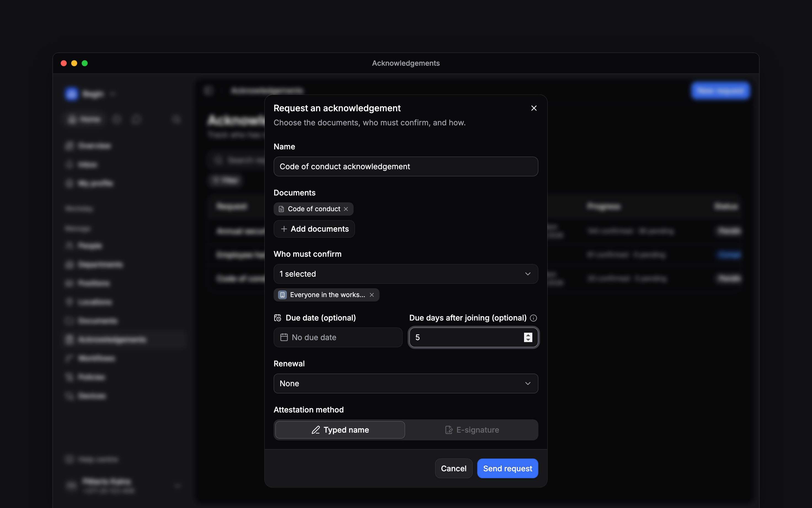Click the clock-calendar icon beside Due date label
The image size is (812, 508).
point(277,318)
